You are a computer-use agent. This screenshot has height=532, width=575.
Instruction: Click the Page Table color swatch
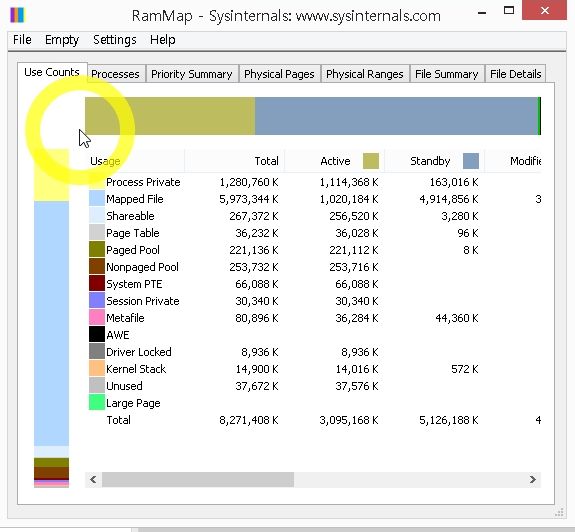tap(97, 232)
